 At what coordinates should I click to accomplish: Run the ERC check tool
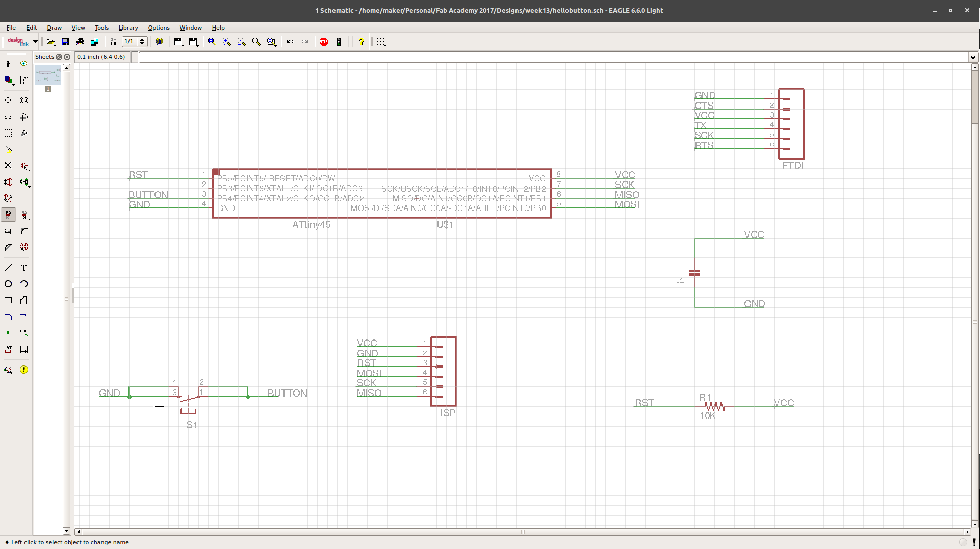pyautogui.click(x=8, y=370)
